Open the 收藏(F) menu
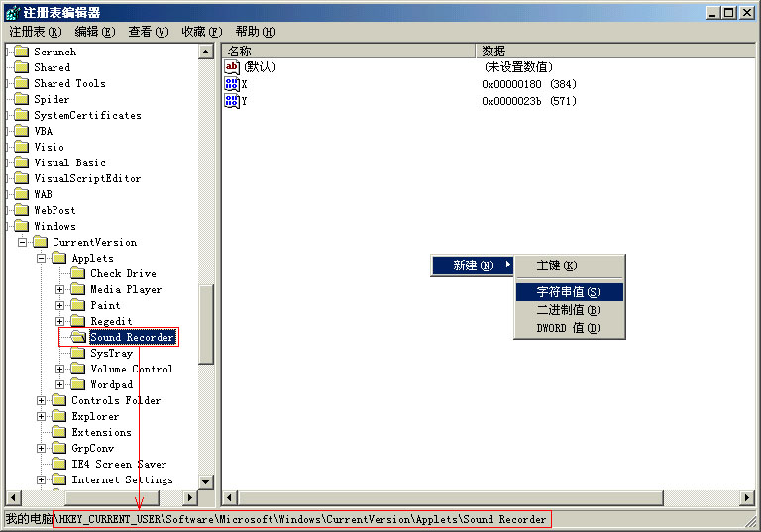The height and width of the screenshot is (532, 761). (201, 32)
